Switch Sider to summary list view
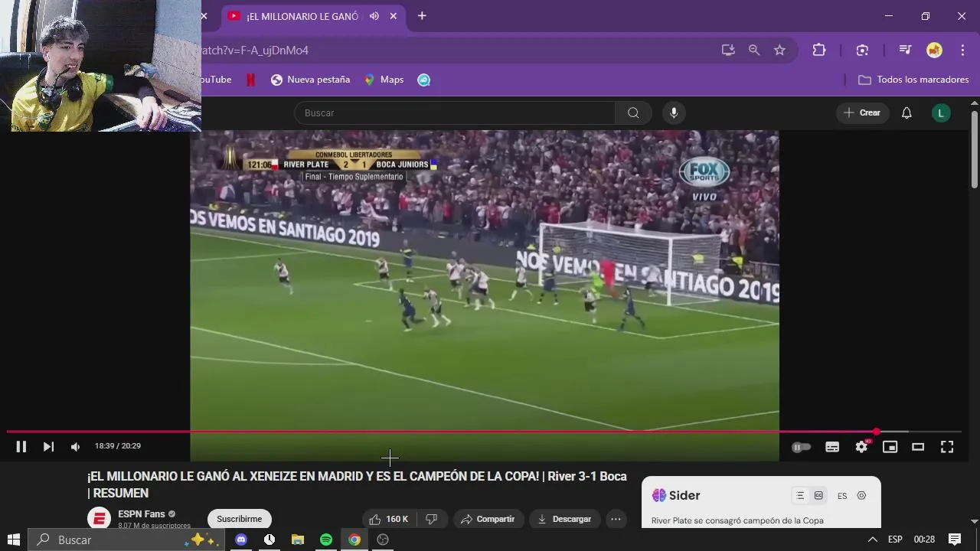The image size is (980, 551). (x=800, y=496)
